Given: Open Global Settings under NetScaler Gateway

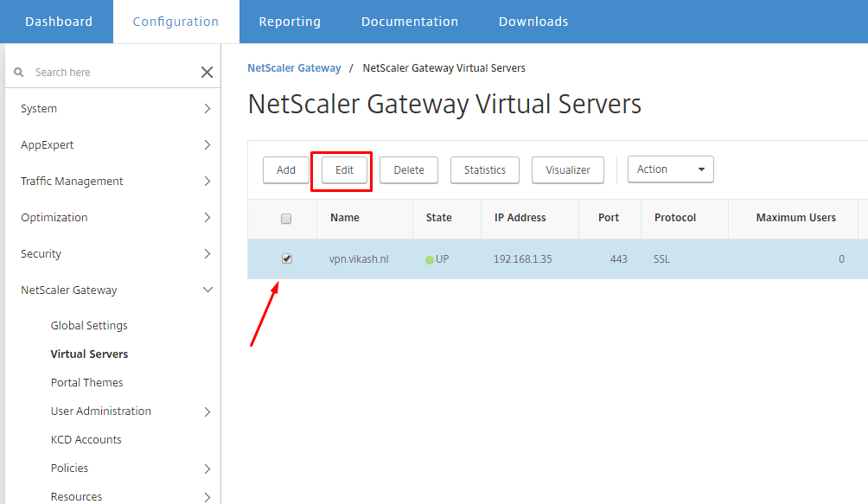Looking at the screenshot, I should [89, 325].
